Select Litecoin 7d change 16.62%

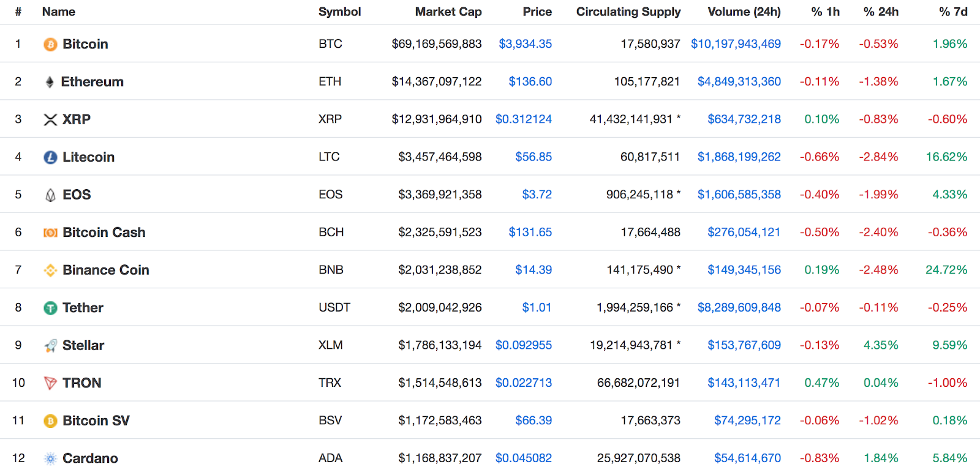pos(947,157)
